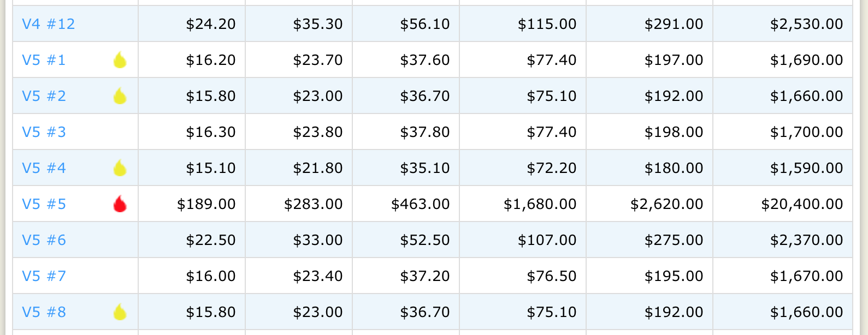Open the V4 #12 issue link
The width and height of the screenshot is (868, 335).
49,24
